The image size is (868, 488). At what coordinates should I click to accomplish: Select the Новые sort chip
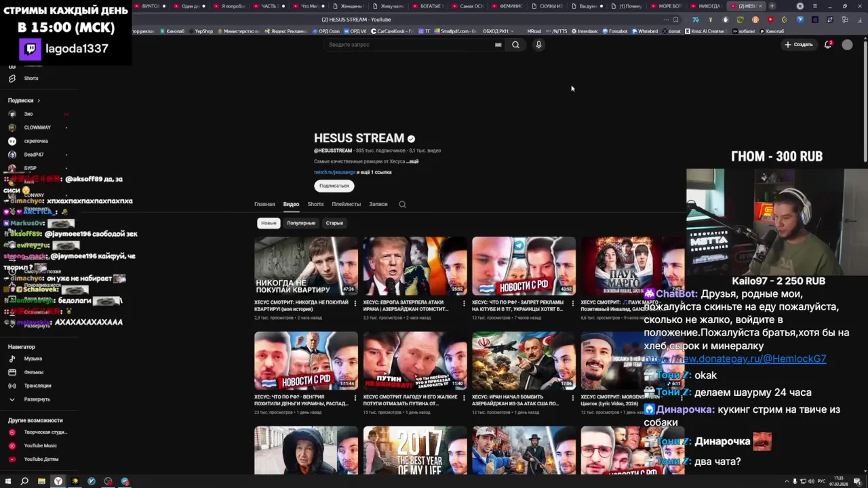point(269,223)
